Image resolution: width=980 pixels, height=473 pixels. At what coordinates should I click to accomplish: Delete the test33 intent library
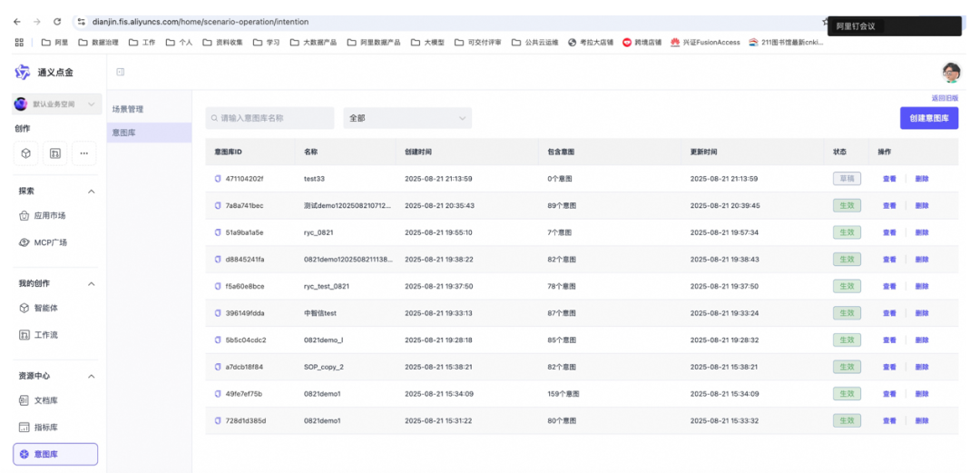coord(922,179)
